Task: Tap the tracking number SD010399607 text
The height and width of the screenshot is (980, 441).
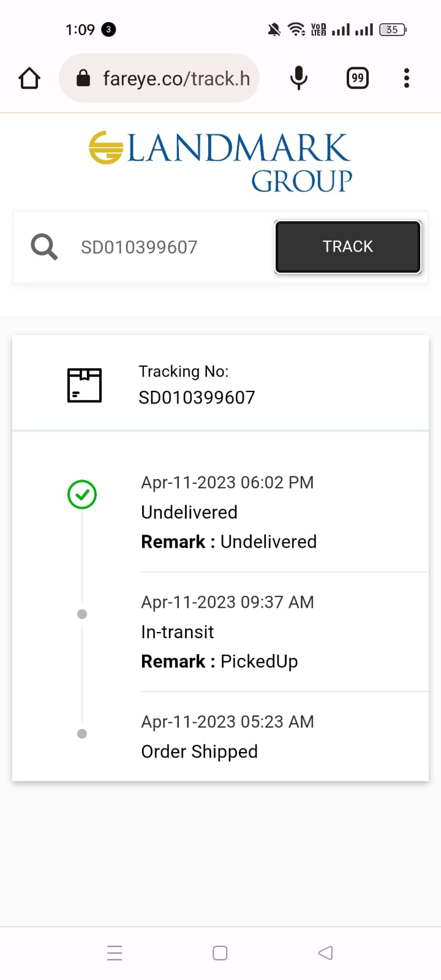Action: tap(197, 398)
